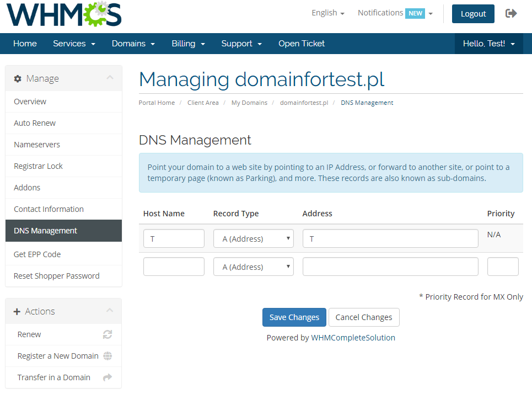Screen dimensions: 532x410
Task: Click the Logout button
Action: coord(473,14)
